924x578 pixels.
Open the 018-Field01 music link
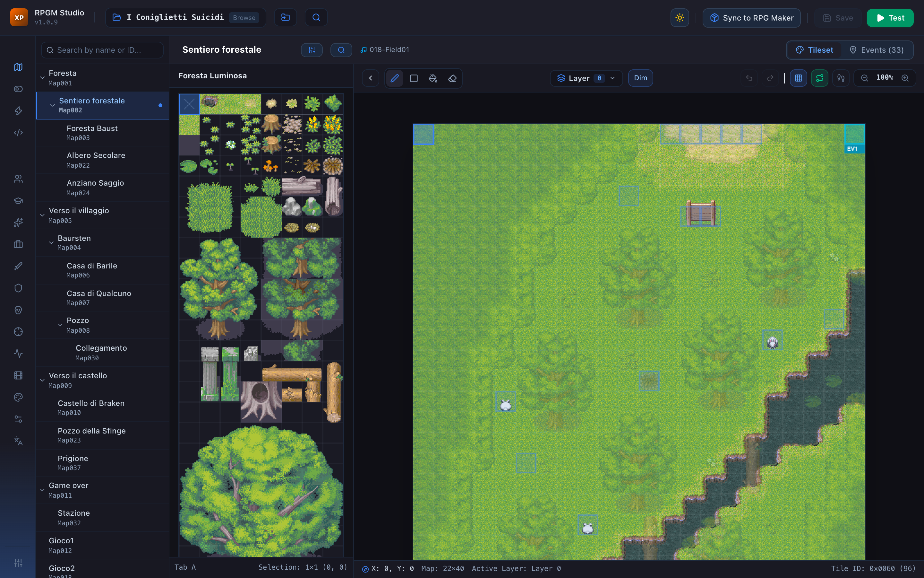tap(384, 50)
